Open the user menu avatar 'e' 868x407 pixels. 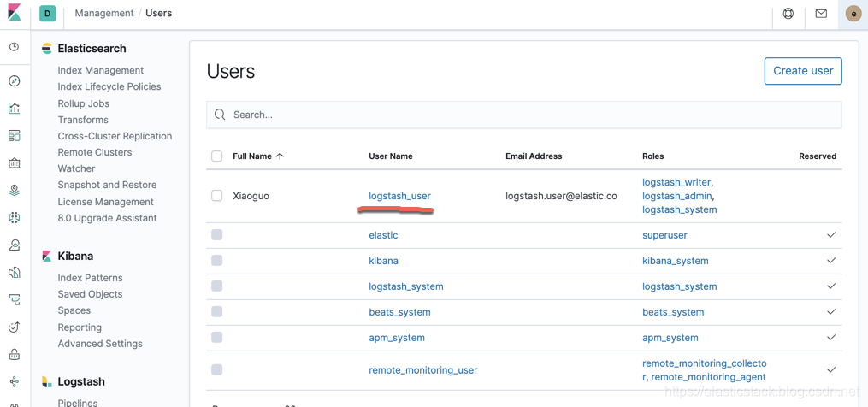(853, 14)
